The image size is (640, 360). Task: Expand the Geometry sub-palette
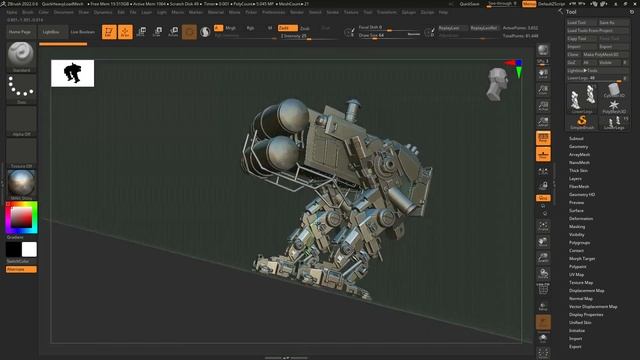pyautogui.click(x=578, y=147)
